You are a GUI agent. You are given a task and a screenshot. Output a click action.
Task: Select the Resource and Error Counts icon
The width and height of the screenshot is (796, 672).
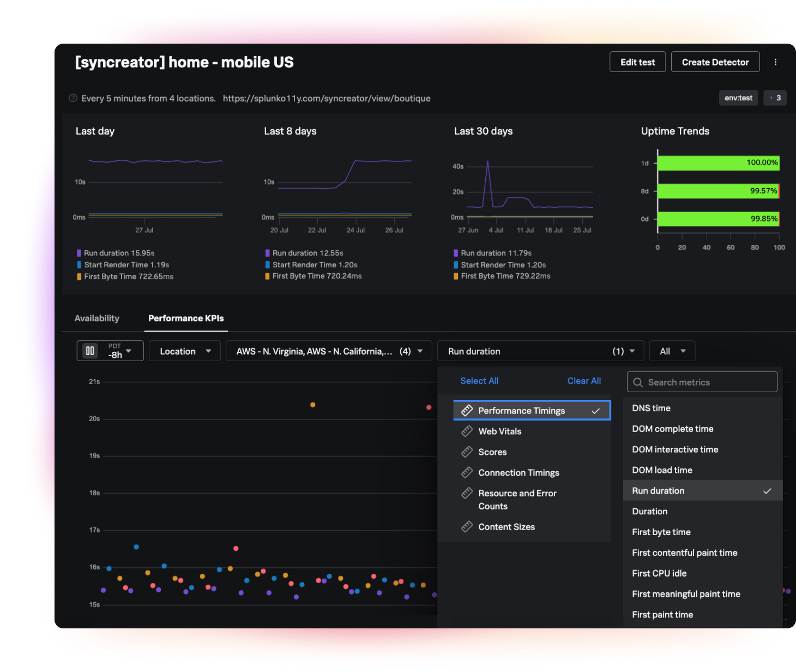pos(467,493)
